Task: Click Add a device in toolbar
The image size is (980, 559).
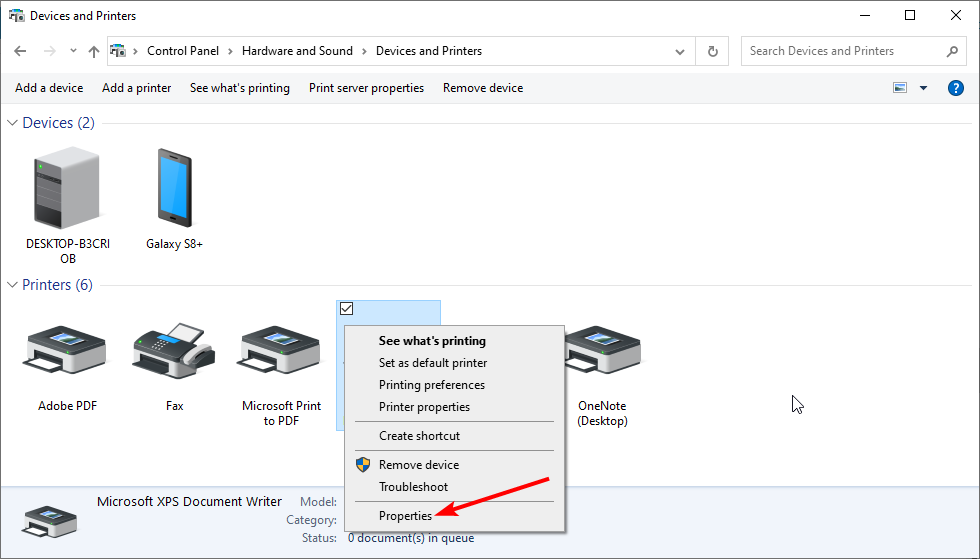Action: (49, 88)
